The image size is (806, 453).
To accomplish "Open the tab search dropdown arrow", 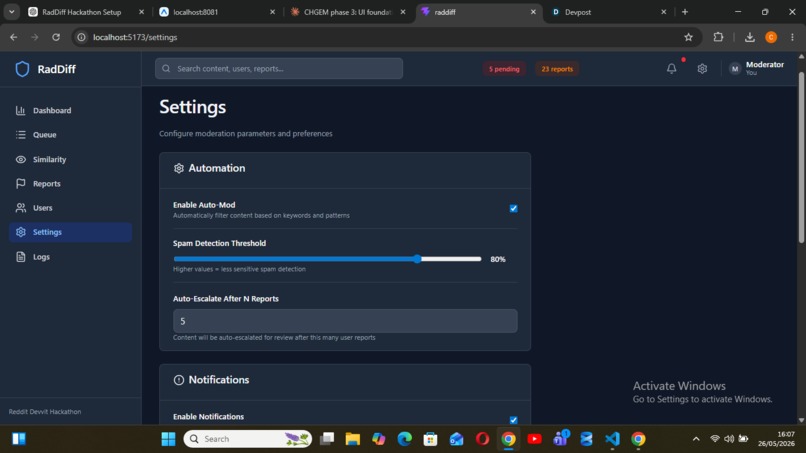I will pos(11,12).
